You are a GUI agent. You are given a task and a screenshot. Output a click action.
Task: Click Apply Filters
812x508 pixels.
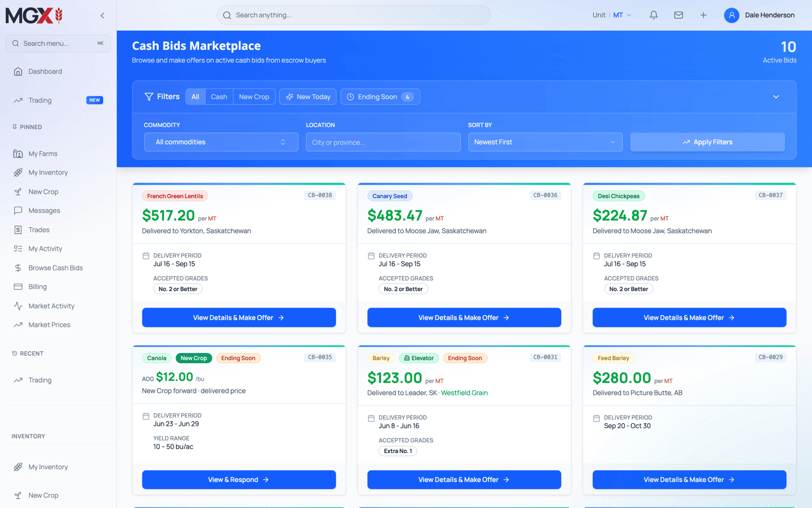pos(707,142)
